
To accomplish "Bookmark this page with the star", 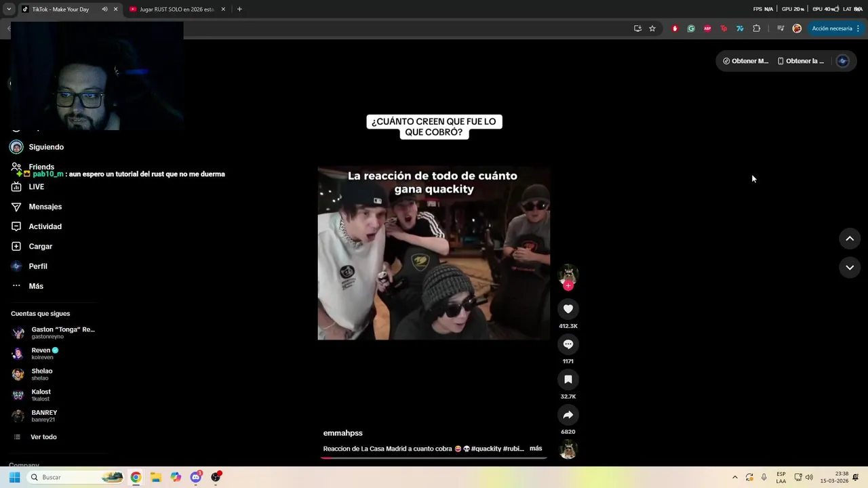I will pyautogui.click(x=652, y=28).
